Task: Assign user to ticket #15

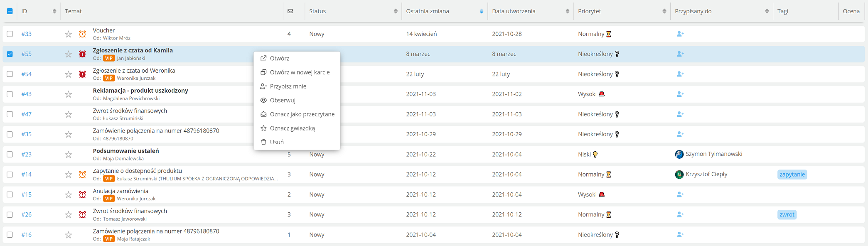Action: 680,194
